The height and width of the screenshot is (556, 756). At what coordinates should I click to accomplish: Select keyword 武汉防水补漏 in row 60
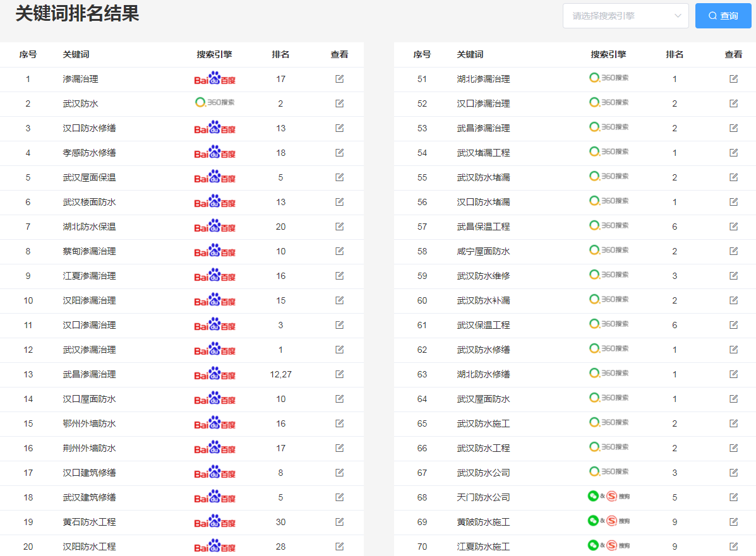(483, 300)
